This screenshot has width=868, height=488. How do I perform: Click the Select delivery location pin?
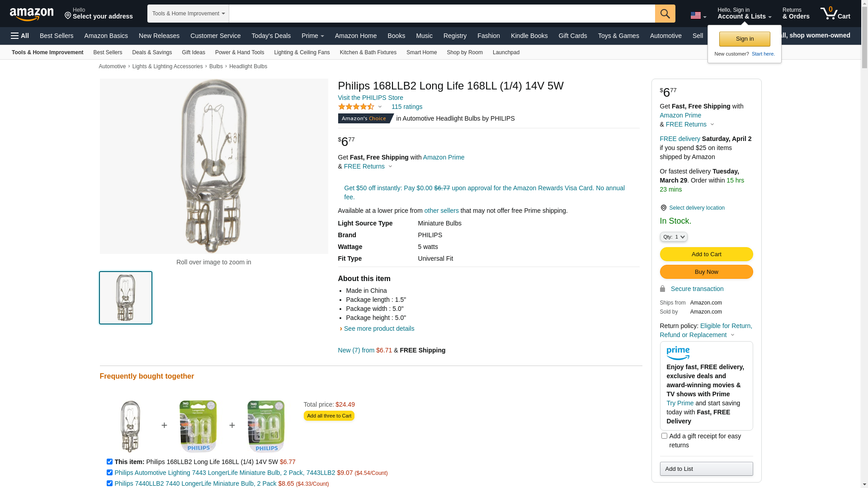663,208
